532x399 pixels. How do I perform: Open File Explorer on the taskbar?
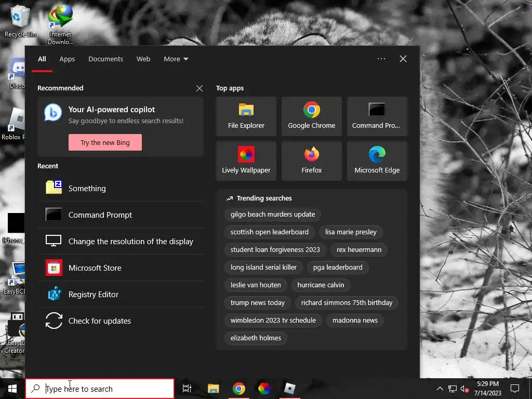[213, 389]
